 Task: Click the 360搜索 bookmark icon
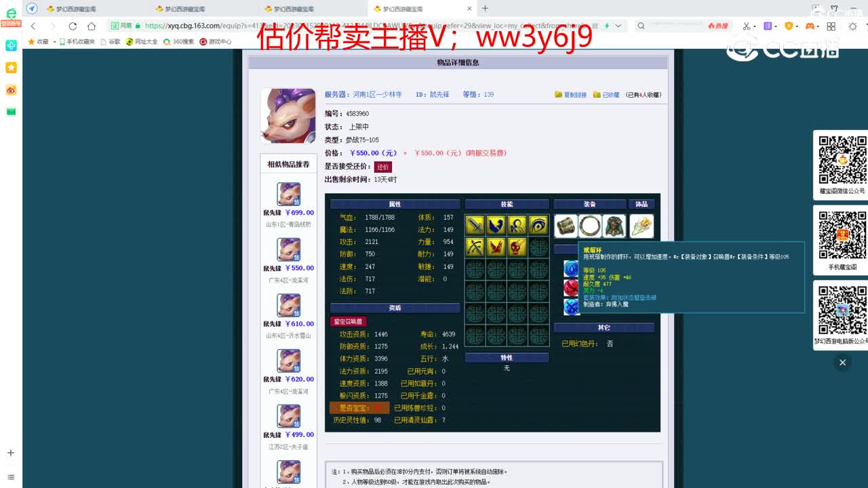point(167,41)
